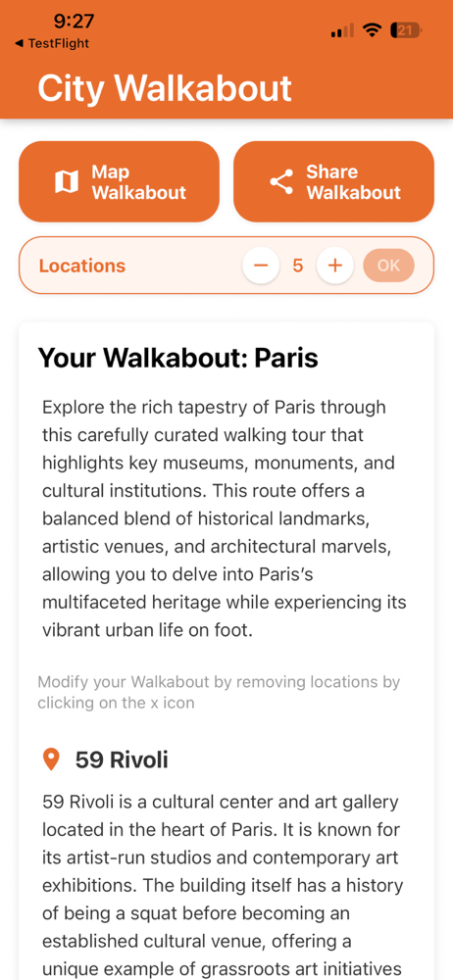Tap the battery indicator icon
The width and height of the screenshot is (453, 980).
click(x=407, y=29)
